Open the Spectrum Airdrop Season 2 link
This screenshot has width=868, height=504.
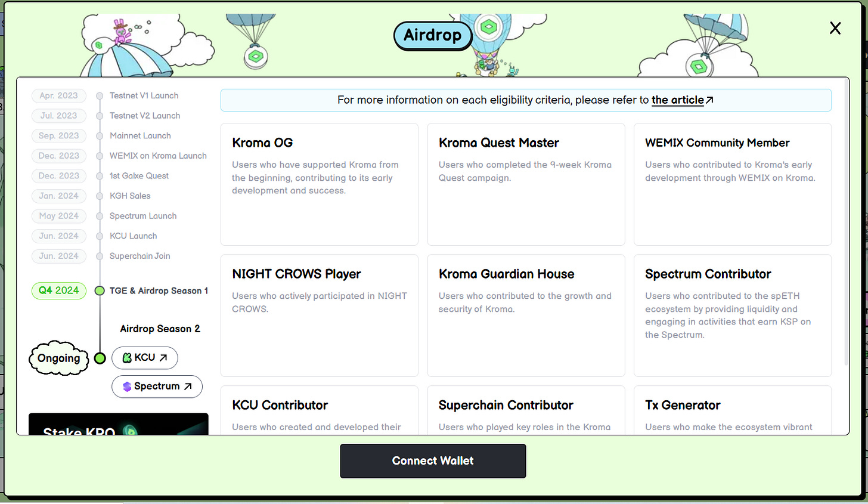[x=157, y=386]
